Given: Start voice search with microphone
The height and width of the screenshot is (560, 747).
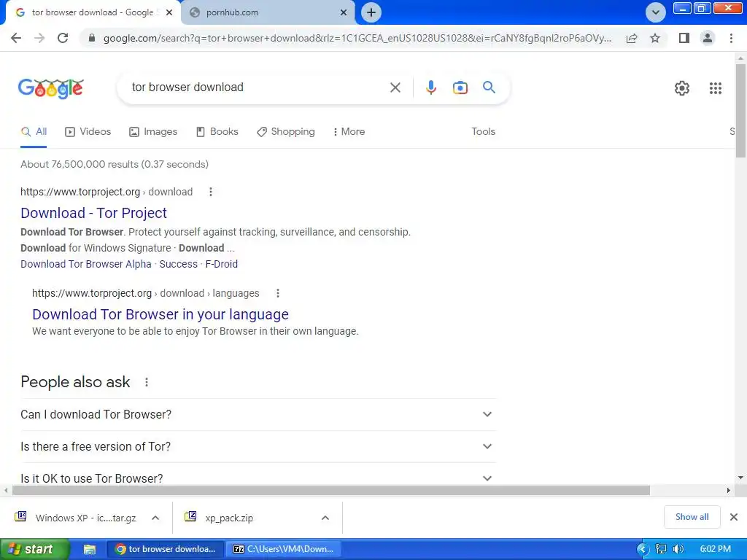Looking at the screenshot, I should [x=430, y=87].
